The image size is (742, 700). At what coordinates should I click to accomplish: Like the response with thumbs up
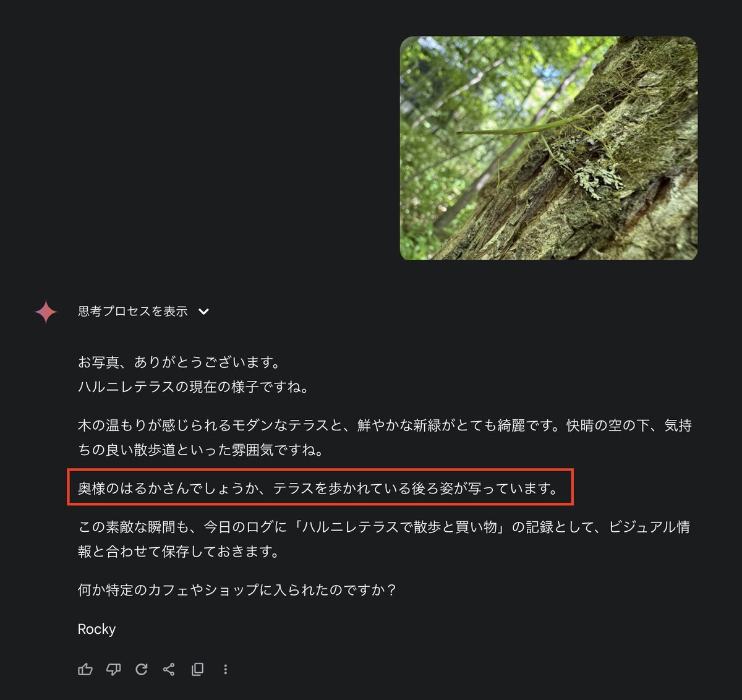pos(85,669)
